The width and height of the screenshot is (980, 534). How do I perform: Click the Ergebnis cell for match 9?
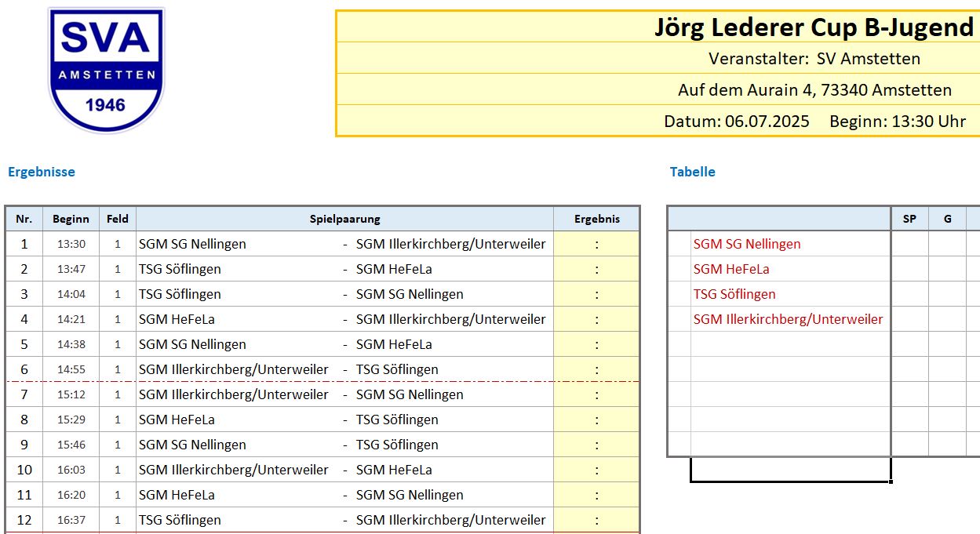click(x=596, y=445)
